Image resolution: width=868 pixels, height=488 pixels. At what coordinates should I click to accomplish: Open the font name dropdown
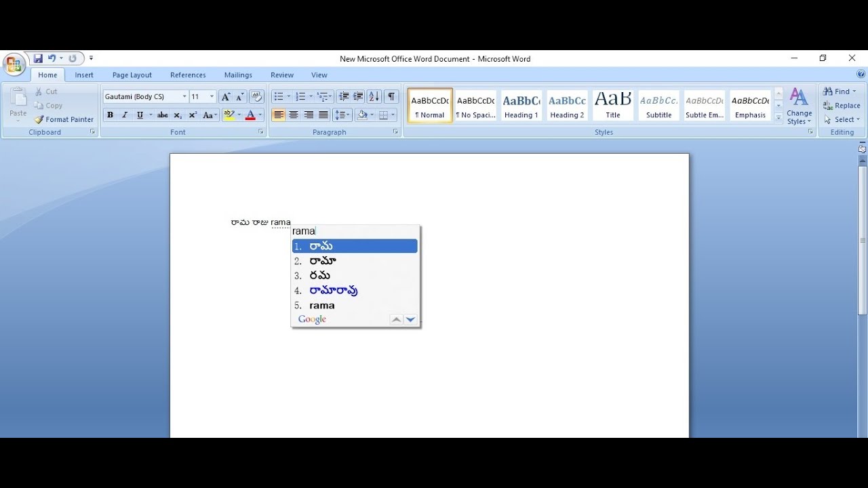pos(184,97)
